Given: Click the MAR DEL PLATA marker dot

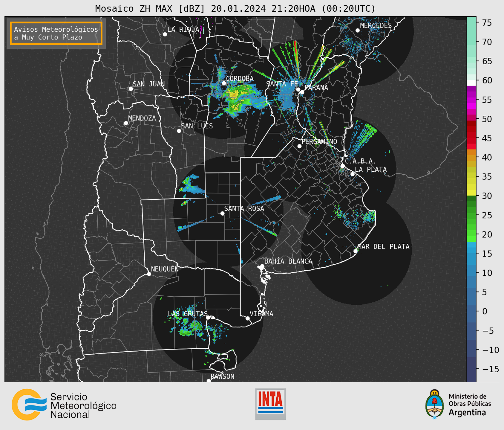Looking at the screenshot, I should pos(356,251).
